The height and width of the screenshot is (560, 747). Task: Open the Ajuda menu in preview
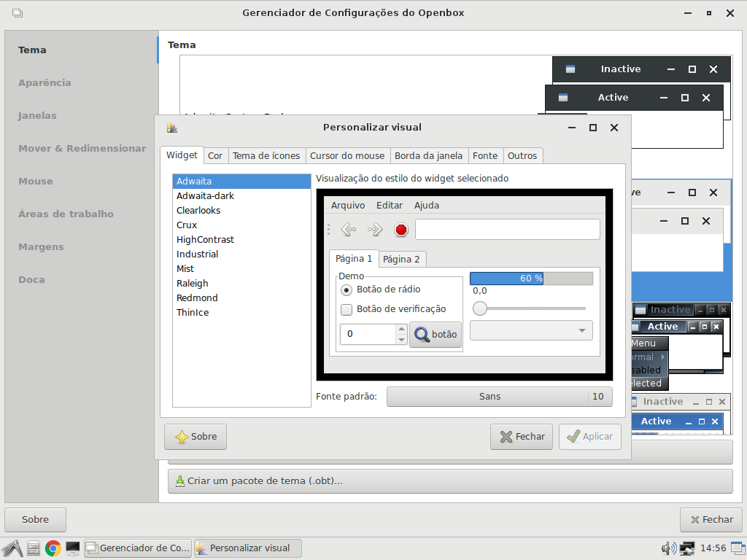[x=426, y=205]
